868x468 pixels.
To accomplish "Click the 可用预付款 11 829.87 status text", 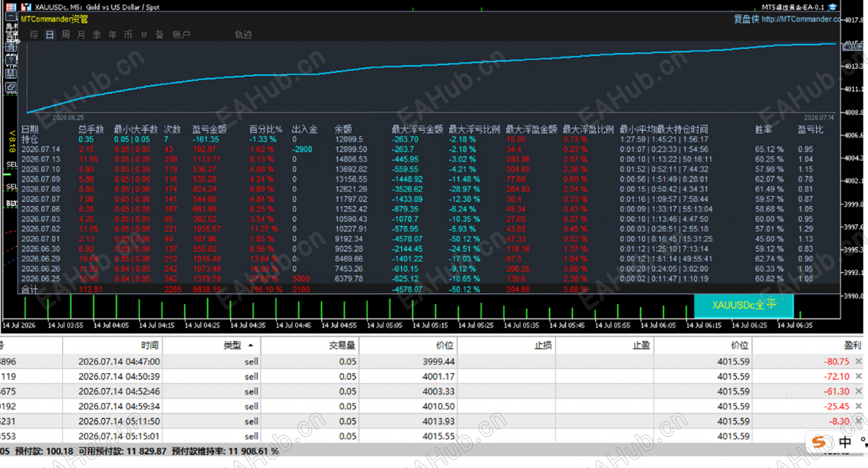I will pyautogui.click(x=122, y=451).
